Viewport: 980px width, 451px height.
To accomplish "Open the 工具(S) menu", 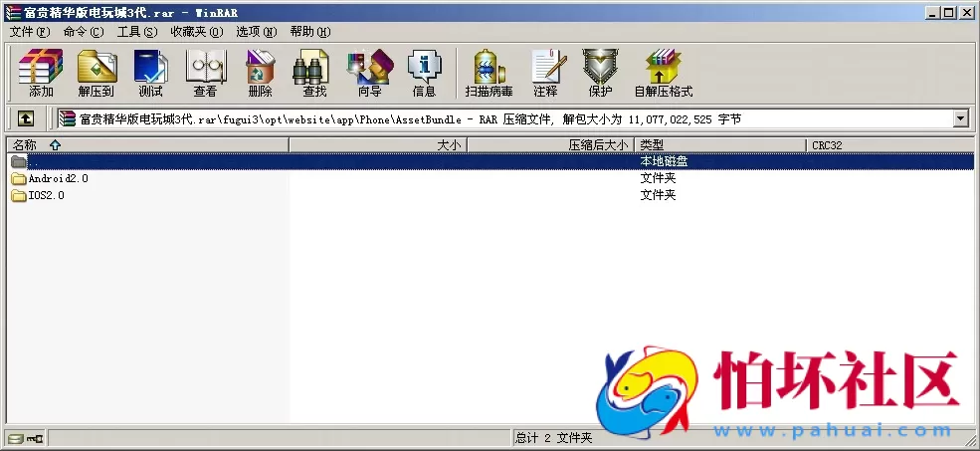I will pyautogui.click(x=137, y=31).
